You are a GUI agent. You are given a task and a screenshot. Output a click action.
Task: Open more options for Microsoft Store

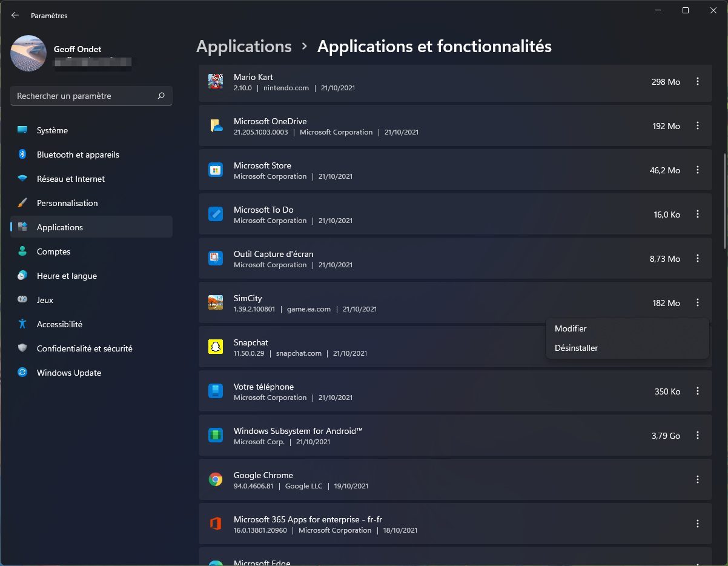[x=698, y=170]
